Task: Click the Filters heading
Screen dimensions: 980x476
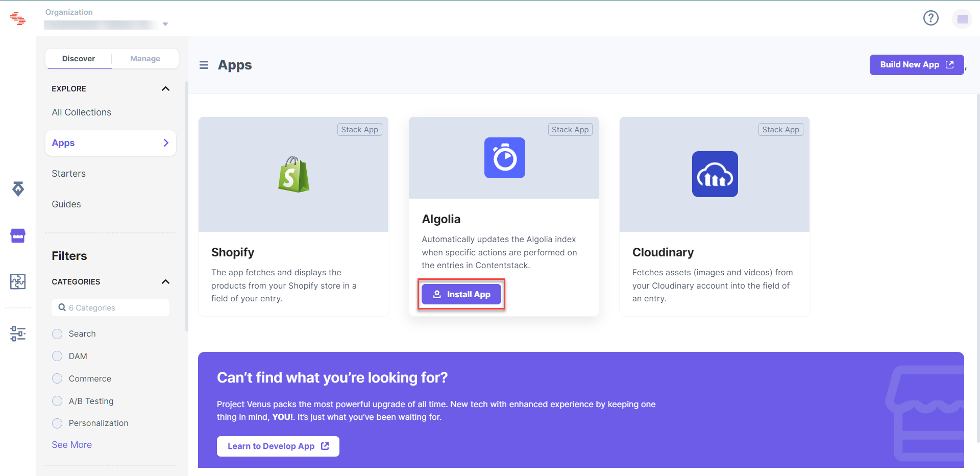Action: point(69,256)
